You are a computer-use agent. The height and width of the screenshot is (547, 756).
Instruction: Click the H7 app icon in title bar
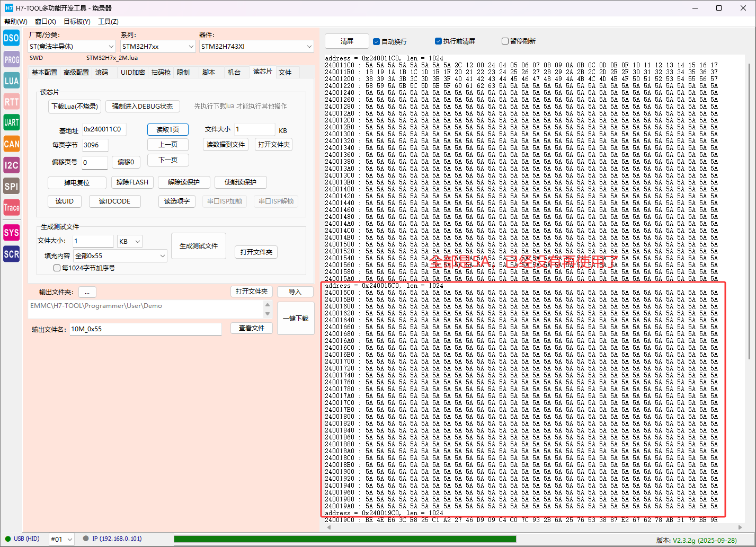[8, 8]
